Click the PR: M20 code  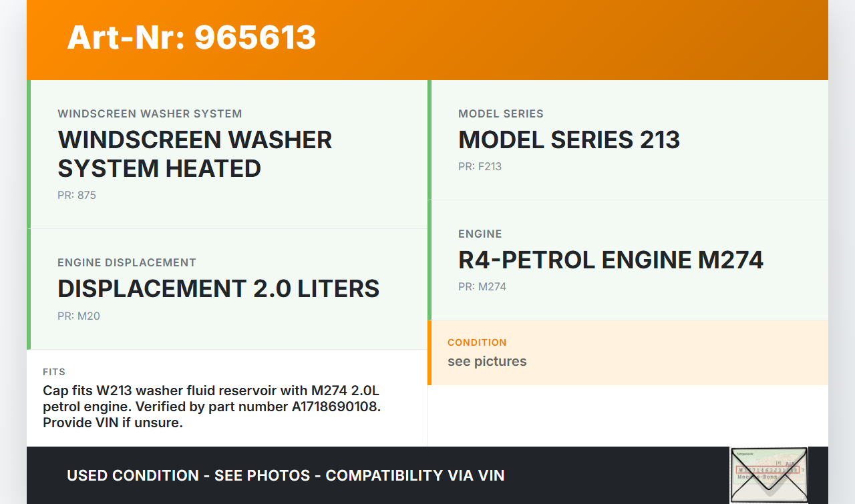(x=79, y=316)
